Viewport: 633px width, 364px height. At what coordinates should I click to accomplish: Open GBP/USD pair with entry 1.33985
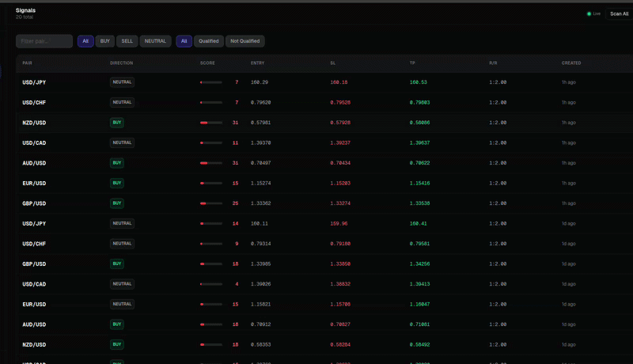point(34,264)
